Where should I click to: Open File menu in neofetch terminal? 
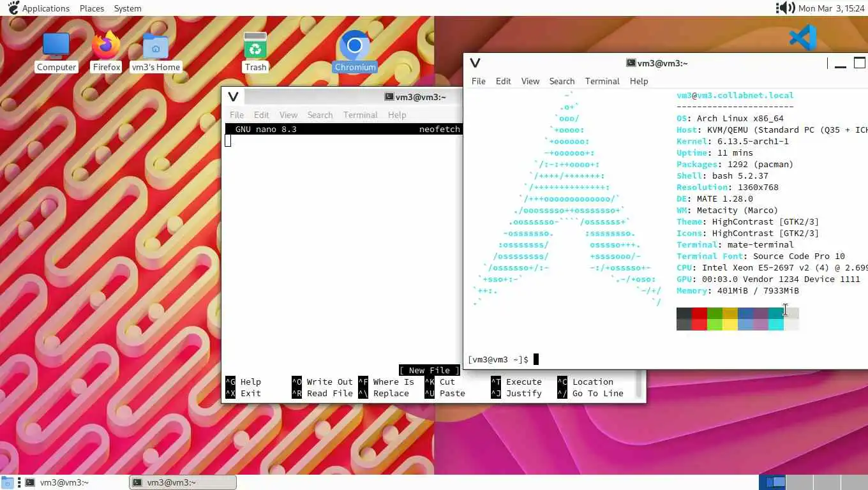pos(478,81)
